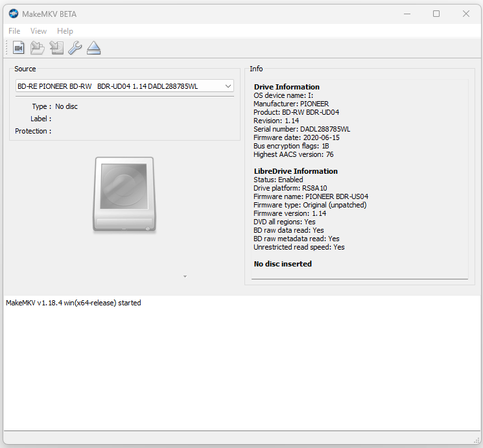The image size is (483, 448).
Task: Click the bold 'No disc inserted' text
Action: point(283,264)
